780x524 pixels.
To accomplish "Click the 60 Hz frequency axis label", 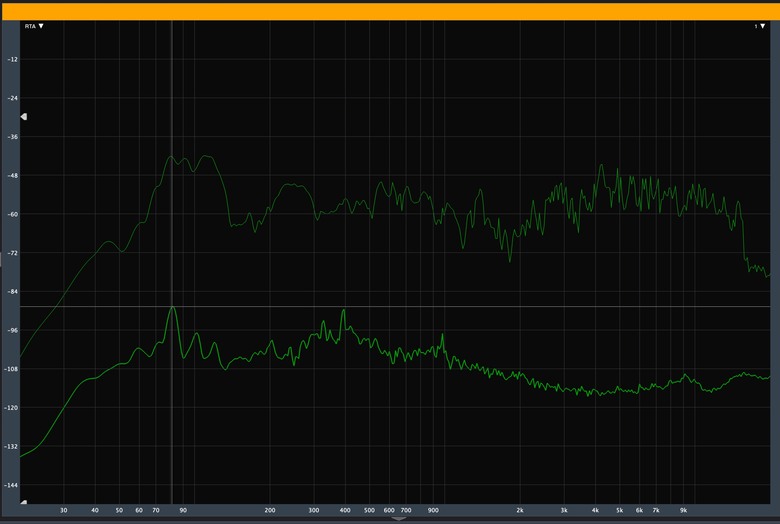I will click(139, 510).
